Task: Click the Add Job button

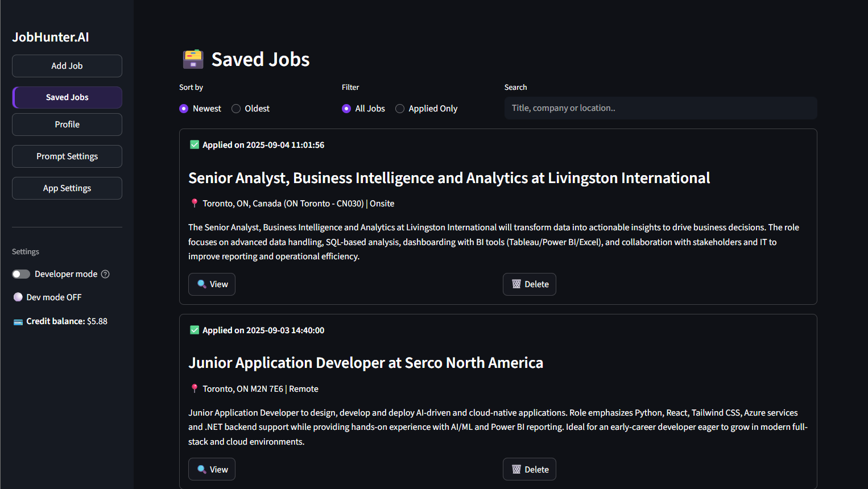Action: 67,65
